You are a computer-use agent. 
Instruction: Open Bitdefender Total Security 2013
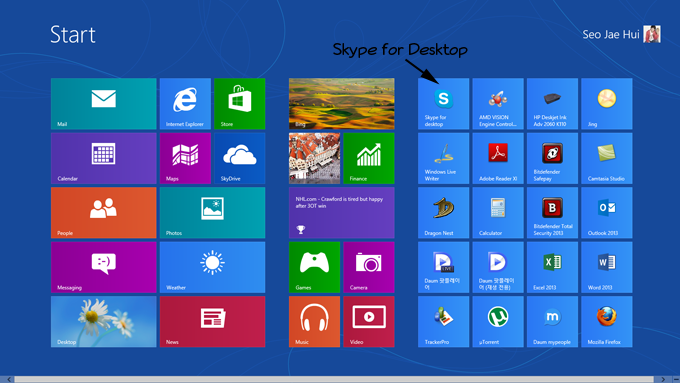[552, 213]
